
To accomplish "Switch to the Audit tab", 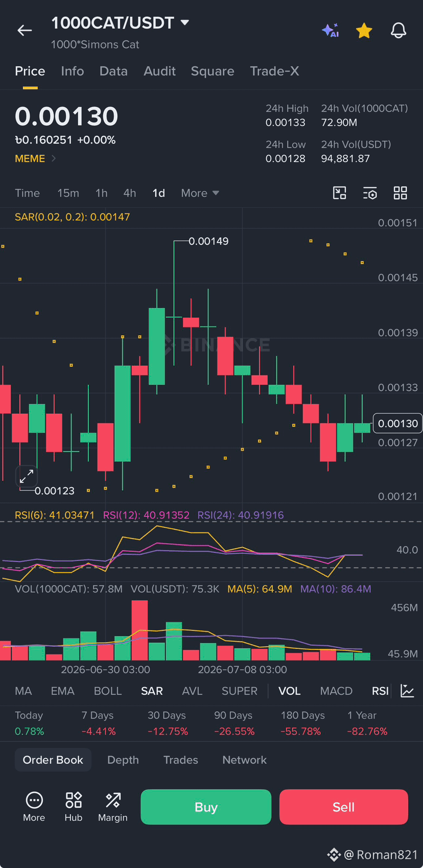I will [159, 71].
